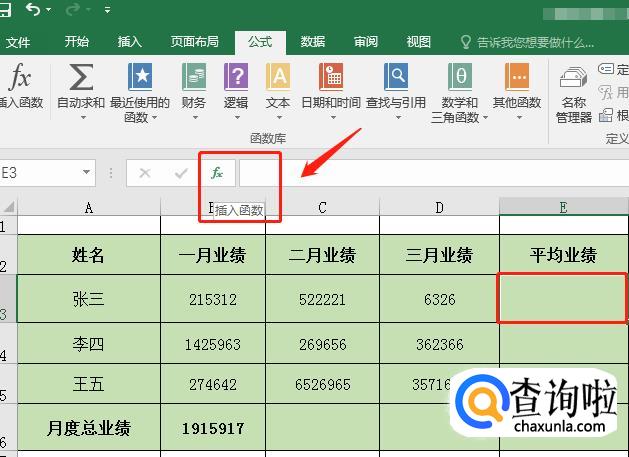Switch to the Page Layout (页面布局) tab

pyautogui.click(x=194, y=42)
